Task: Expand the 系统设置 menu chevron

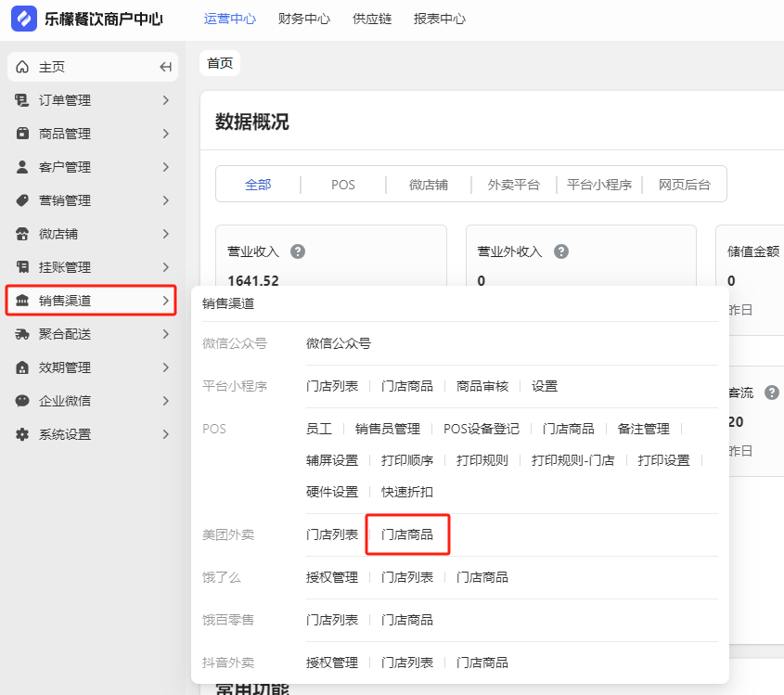Action: point(166,434)
